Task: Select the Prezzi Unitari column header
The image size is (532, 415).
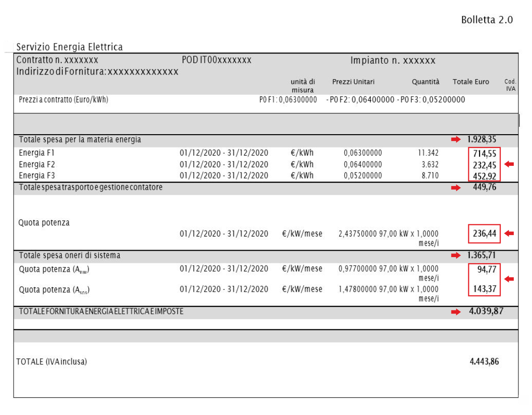Action: pos(353,82)
